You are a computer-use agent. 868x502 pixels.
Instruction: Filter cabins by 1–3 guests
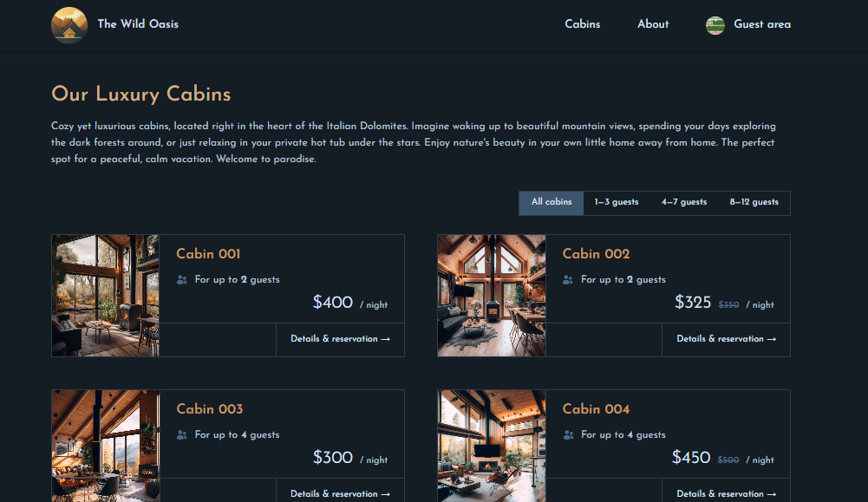click(x=617, y=202)
